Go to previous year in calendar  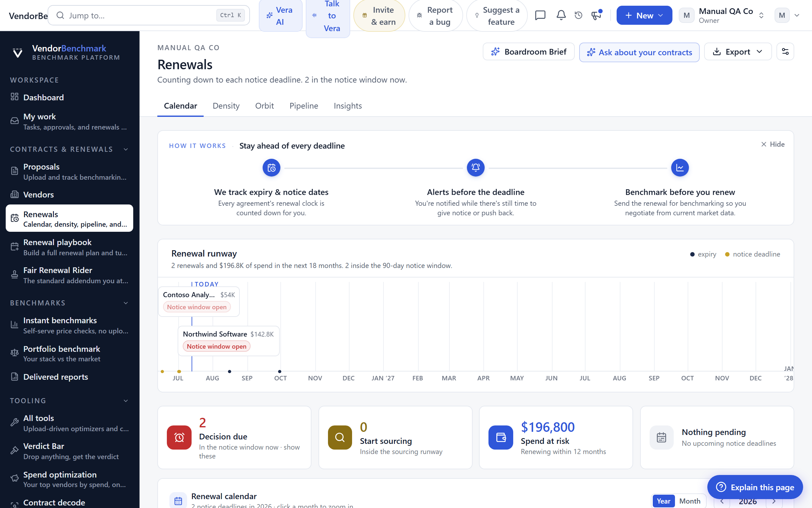pyautogui.click(x=722, y=501)
